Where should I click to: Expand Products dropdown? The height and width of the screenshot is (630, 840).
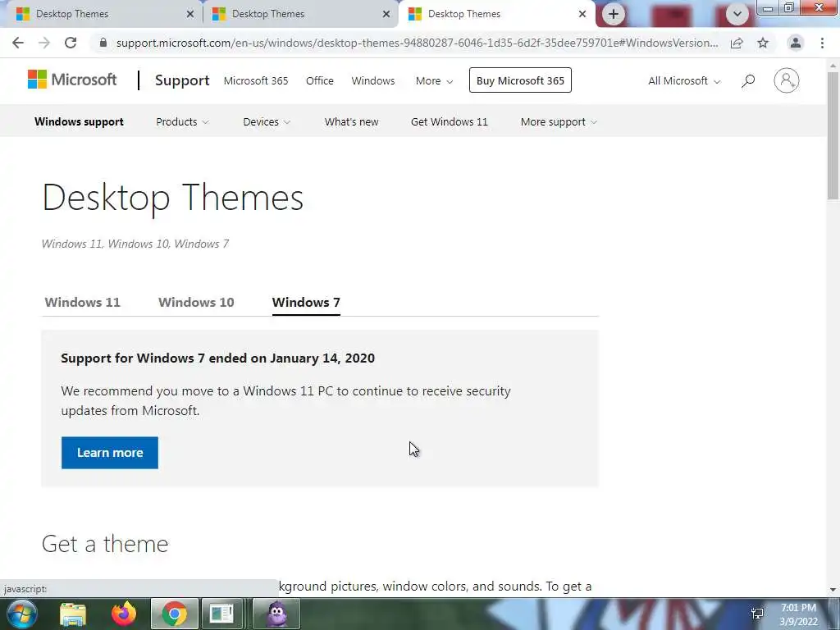click(182, 121)
